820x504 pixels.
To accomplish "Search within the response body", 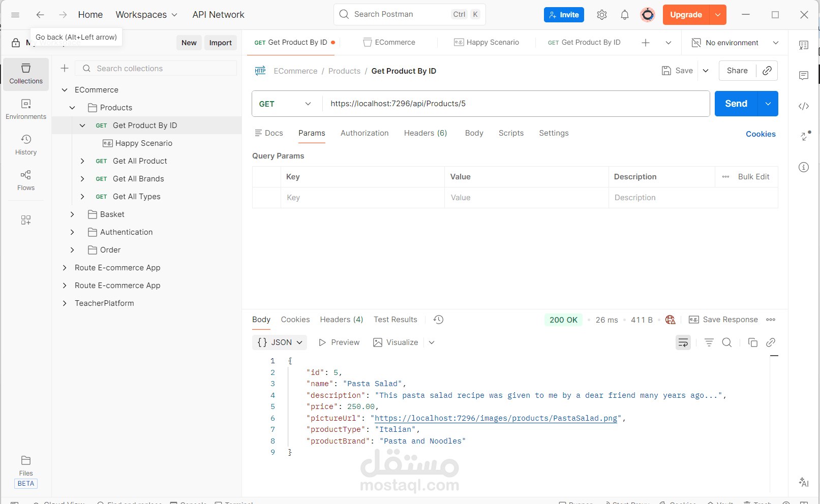I will 727,342.
